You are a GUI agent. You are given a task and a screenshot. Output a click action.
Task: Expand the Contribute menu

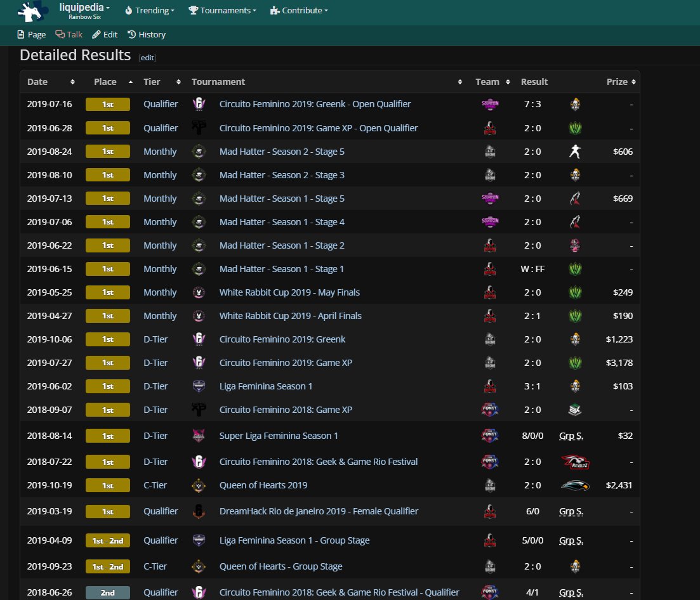299,10
